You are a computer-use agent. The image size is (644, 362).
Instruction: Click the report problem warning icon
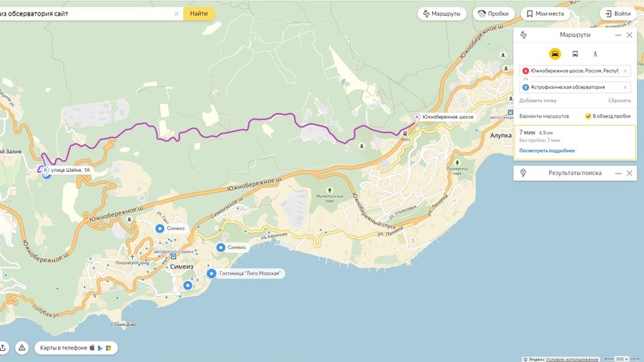pyautogui.click(x=22, y=348)
